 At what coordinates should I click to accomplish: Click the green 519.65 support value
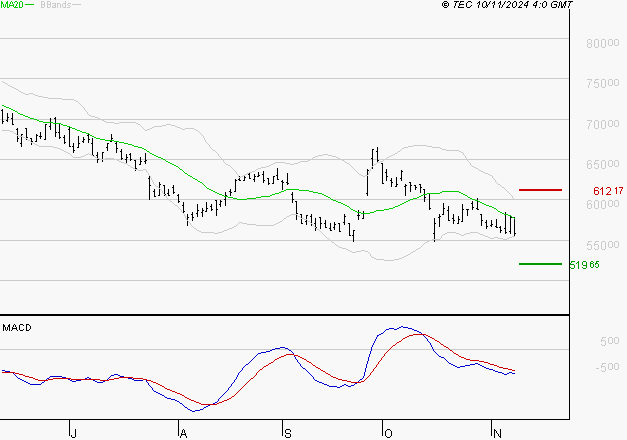[x=584, y=265]
